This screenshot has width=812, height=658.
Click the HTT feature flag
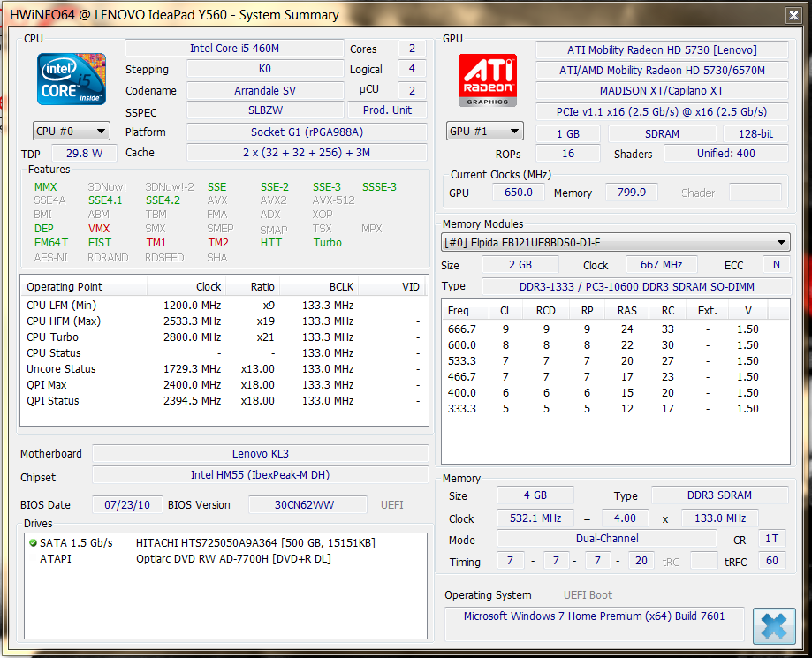point(271,243)
